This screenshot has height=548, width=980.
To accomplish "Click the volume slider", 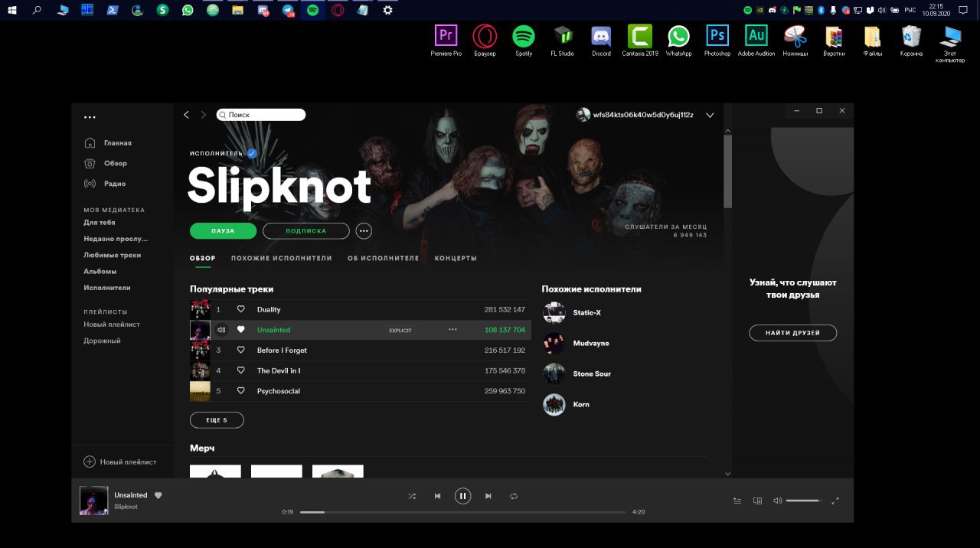I will coord(804,501).
